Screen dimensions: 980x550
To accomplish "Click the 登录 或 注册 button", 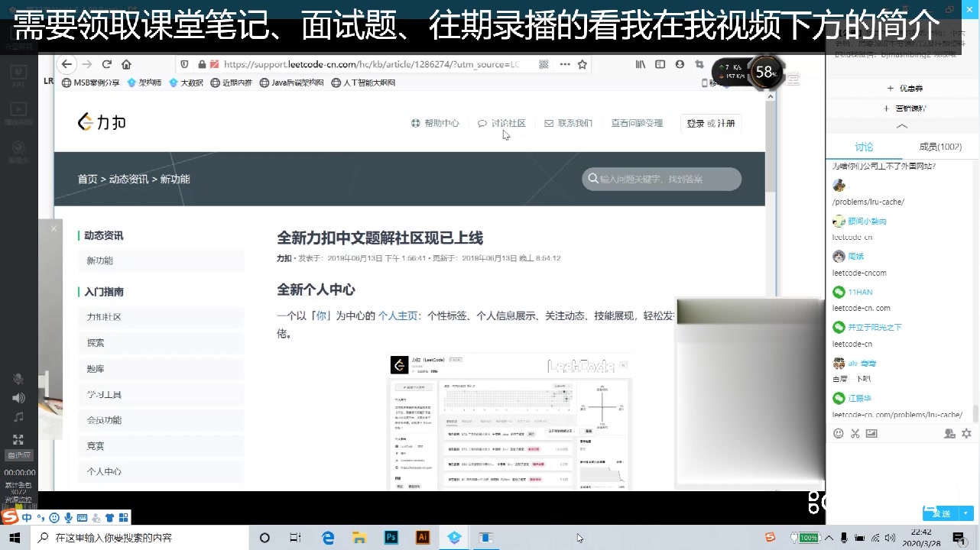I will coord(711,123).
